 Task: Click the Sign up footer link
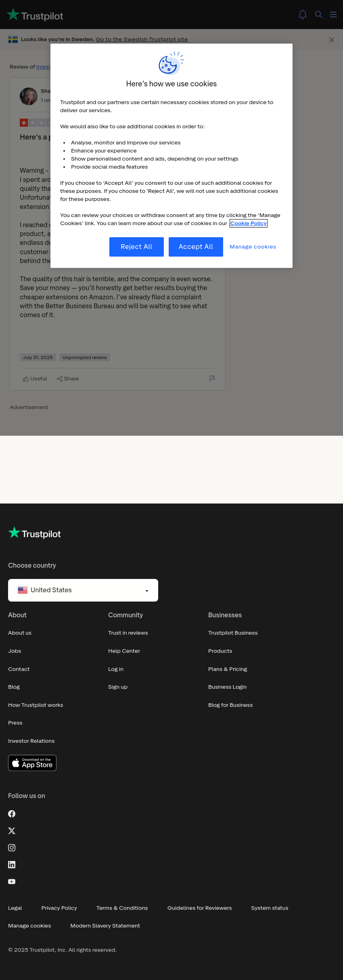(x=118, y=687)
